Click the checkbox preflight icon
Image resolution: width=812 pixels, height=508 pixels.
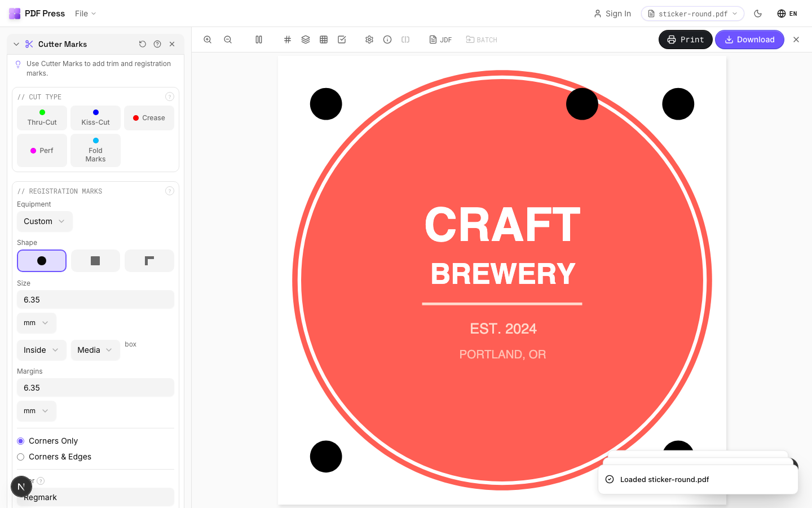click(x=342, y=40)
